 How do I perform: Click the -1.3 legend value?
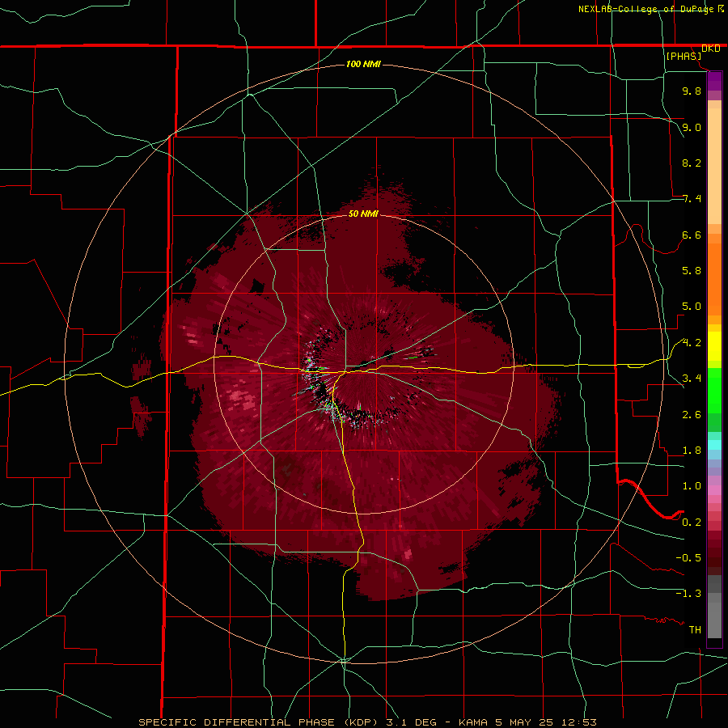coord(688,594)
